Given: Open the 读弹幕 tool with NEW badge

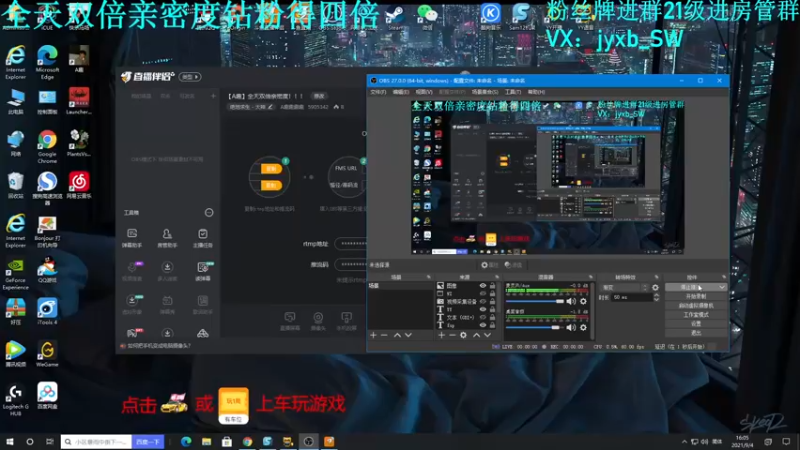Looking at the screenshot, I should (203, 271).
